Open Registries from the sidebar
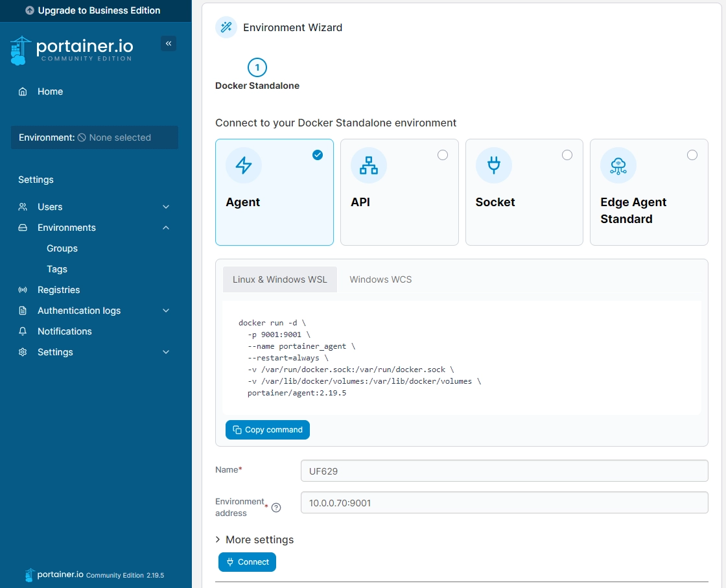This screenshot has height=588, width=726. pos(58,290)
